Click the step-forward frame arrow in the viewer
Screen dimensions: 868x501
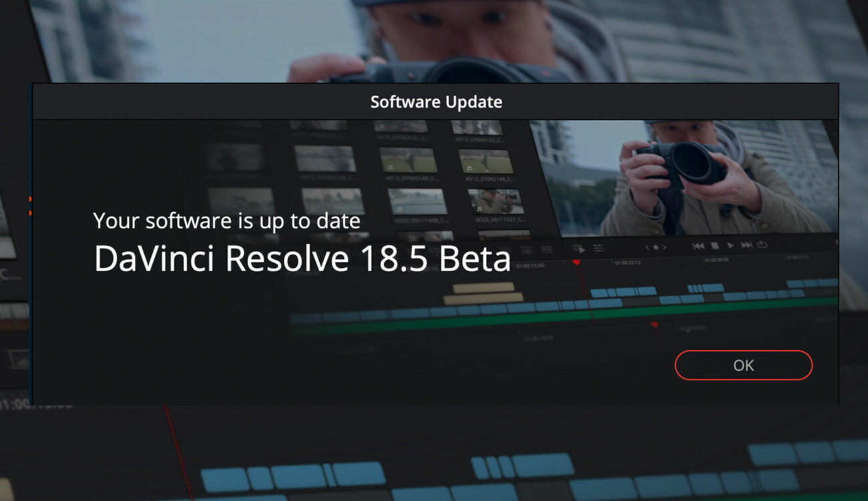click(x=665, y=248)
